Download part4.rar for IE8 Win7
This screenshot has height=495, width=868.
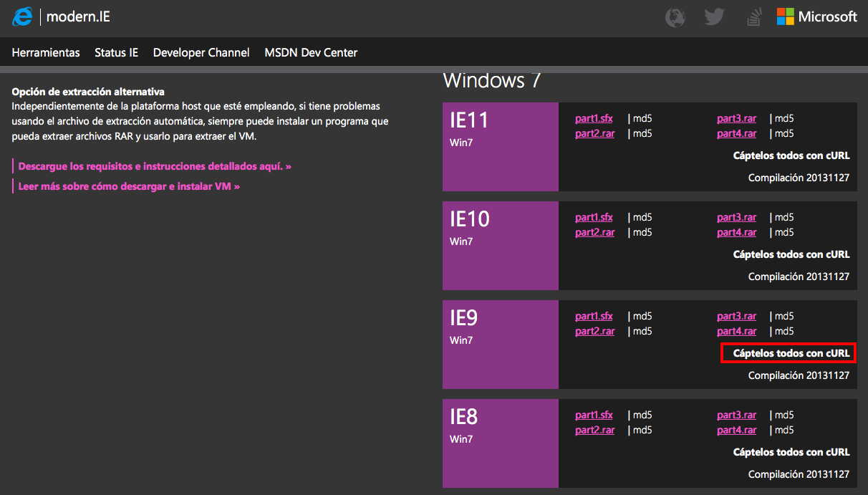pyautogui.click(x=736, y=430)
